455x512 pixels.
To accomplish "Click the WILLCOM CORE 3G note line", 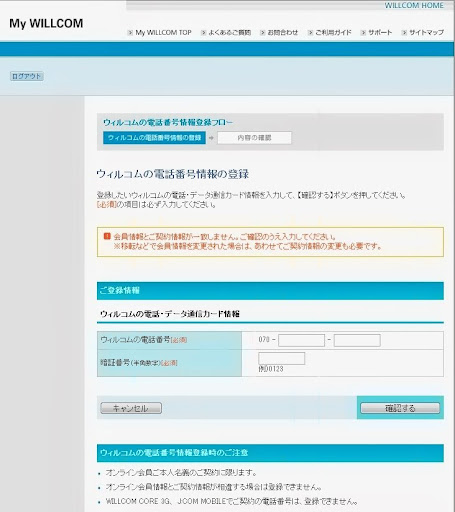I will (x=232, y=501).
